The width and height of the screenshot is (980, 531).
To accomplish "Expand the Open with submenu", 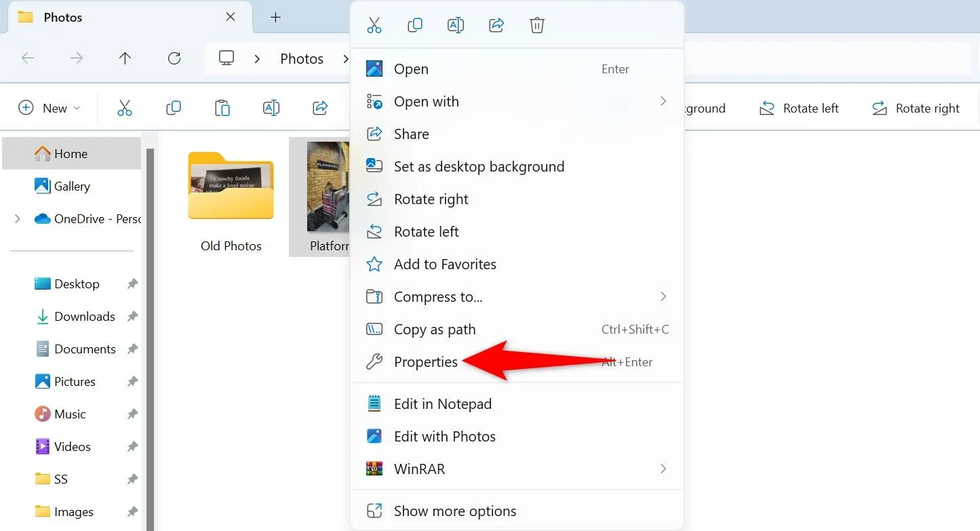I will 663,101.
